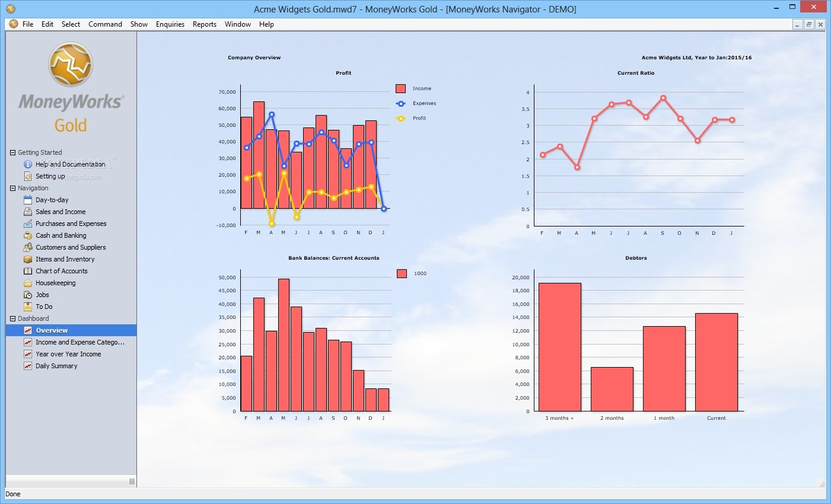Click the window resize grip corner
This screenshot has height=504, width=831.
pos(822,483)
